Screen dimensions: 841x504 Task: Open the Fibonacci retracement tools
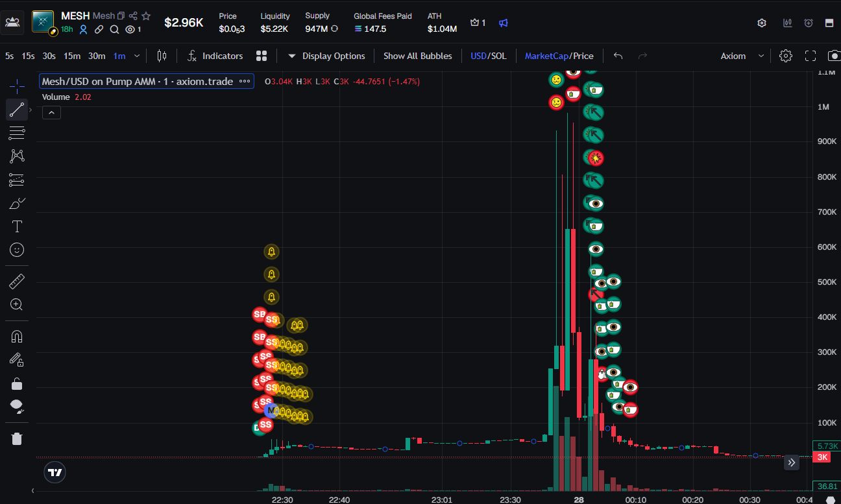(17, 133)
